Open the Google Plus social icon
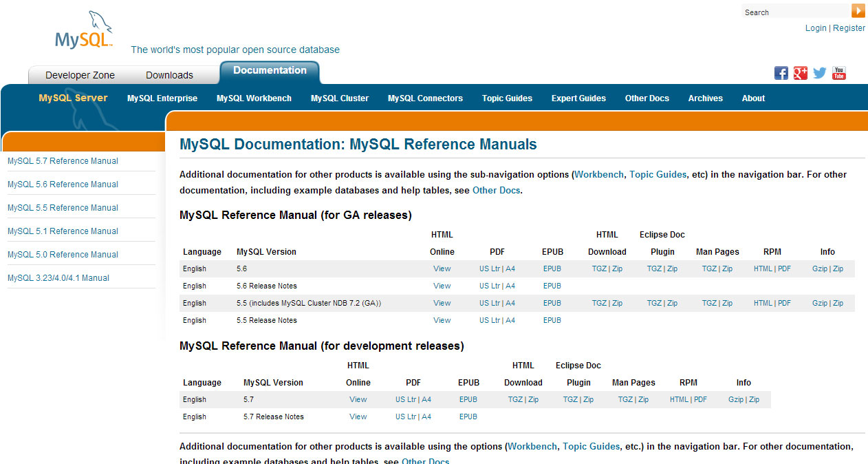This screenshot has height=464, width=868. [801, 73]
